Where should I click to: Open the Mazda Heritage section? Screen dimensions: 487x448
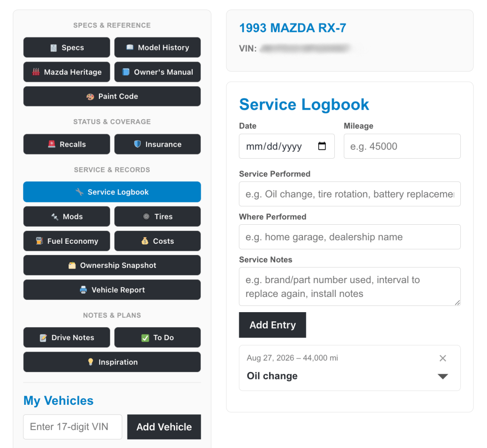pyautogui.click(x=67, y=72)
